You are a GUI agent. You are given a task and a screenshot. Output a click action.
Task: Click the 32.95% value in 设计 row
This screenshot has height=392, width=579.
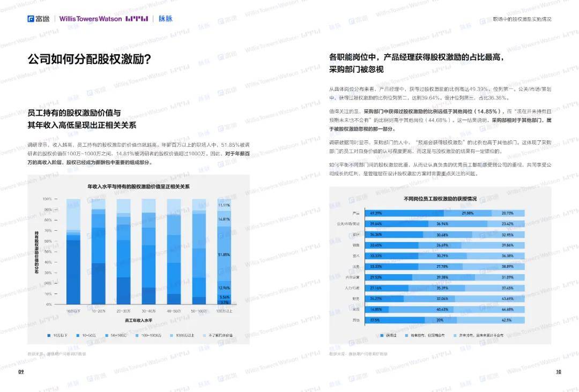pos(508,235)
